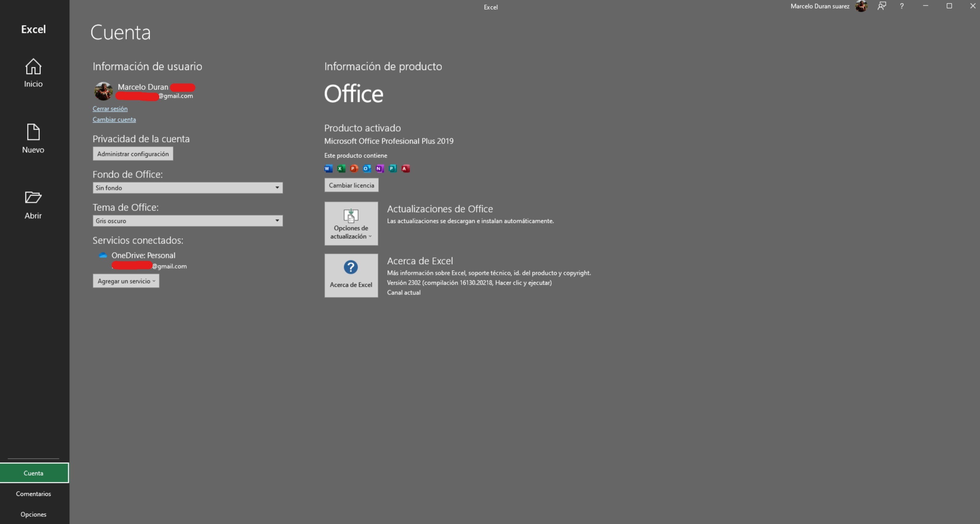Viewport: 980px width, 524px height.
Task: Click the Publisher app icon
Action: pyautogui.click(x=393, y=168)
